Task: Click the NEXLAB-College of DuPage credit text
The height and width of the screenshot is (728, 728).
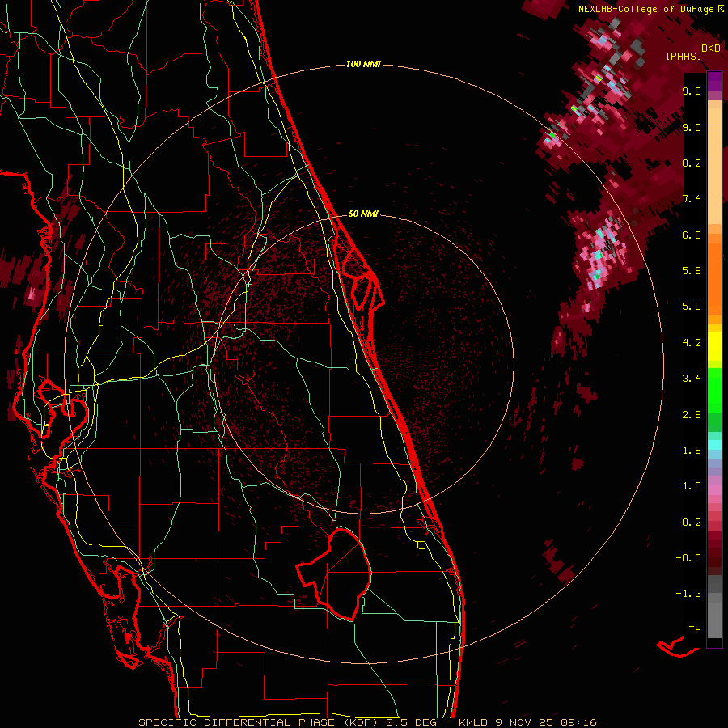Action: click(x=645, y=9)
